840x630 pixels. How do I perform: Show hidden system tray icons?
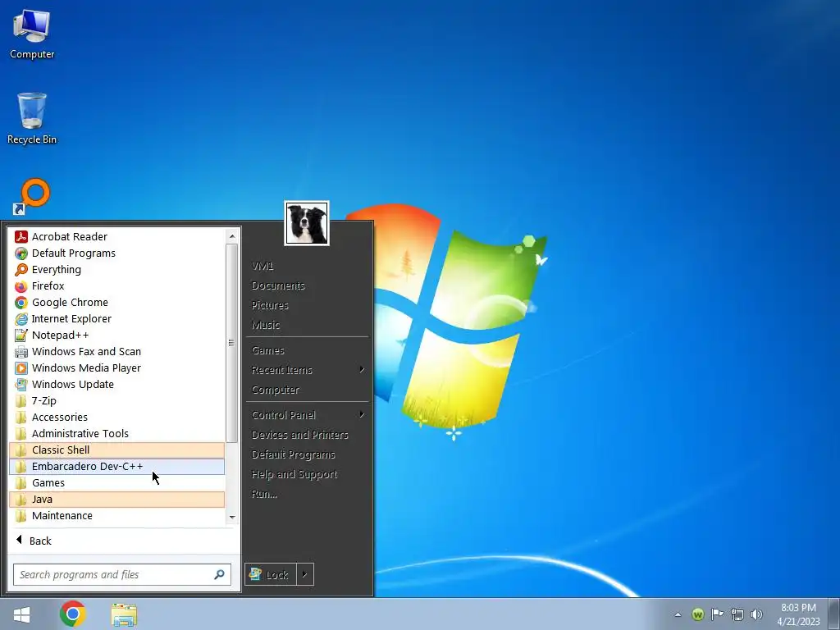coord(678,614)
